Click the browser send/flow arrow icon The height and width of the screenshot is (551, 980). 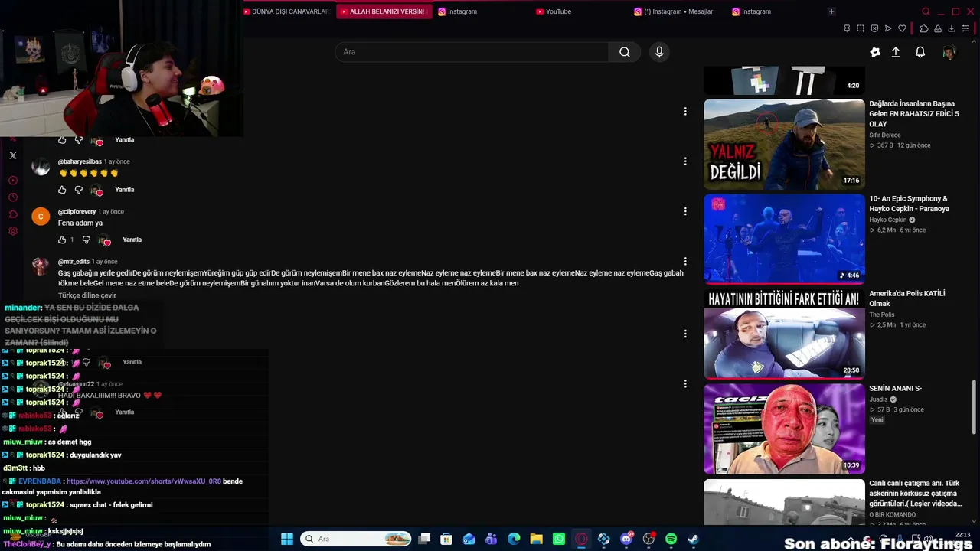coord(888,28)
